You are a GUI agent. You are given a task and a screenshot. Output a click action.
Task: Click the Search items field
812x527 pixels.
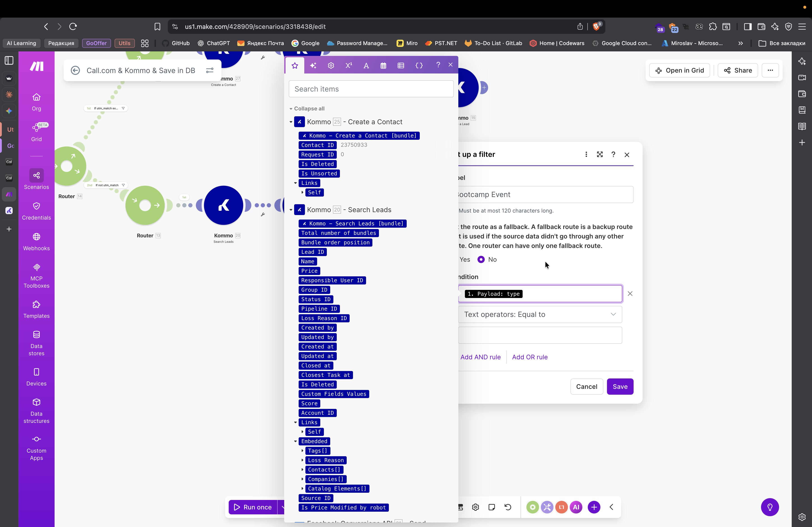point(371,89)
